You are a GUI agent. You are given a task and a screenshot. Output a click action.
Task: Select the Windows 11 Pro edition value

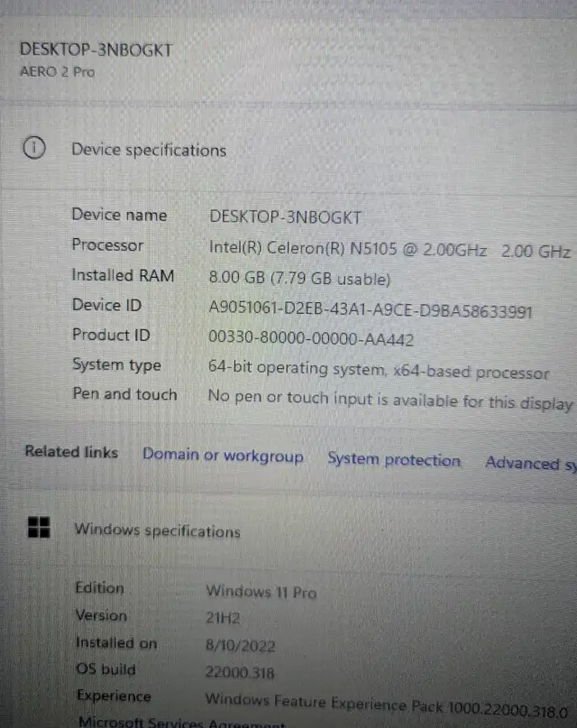261,592
